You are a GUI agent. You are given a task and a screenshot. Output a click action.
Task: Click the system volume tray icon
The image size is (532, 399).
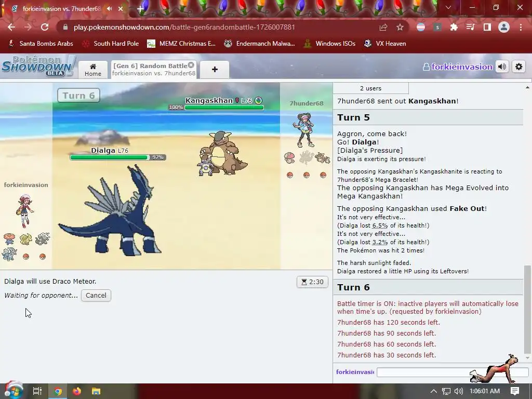[458, 391]
